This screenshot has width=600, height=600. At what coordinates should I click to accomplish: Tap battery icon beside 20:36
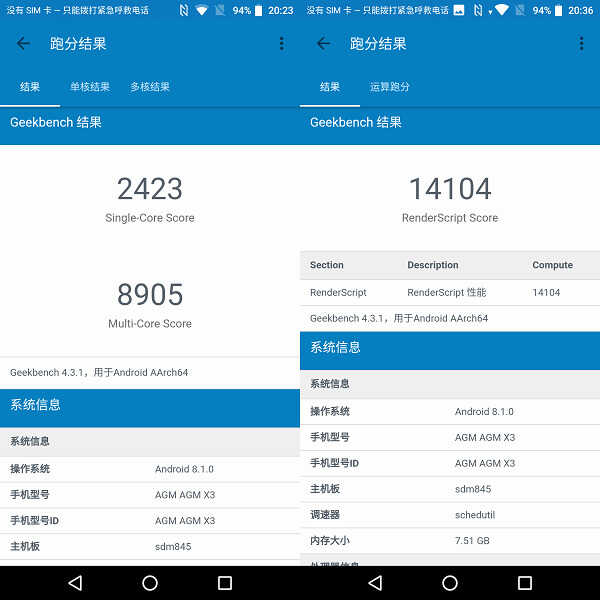(x=559, y=10)
